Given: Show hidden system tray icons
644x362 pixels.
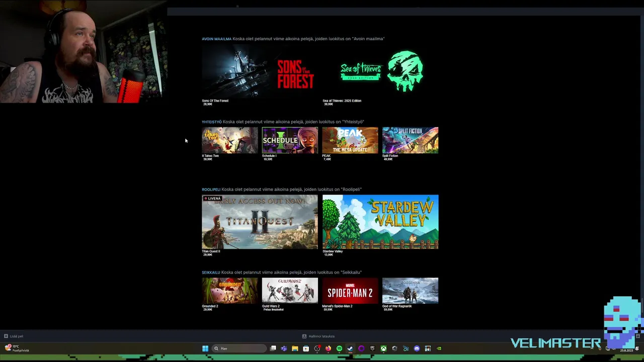Looking at the screenshot, I should pyautogui.click(x=592, y=348).
